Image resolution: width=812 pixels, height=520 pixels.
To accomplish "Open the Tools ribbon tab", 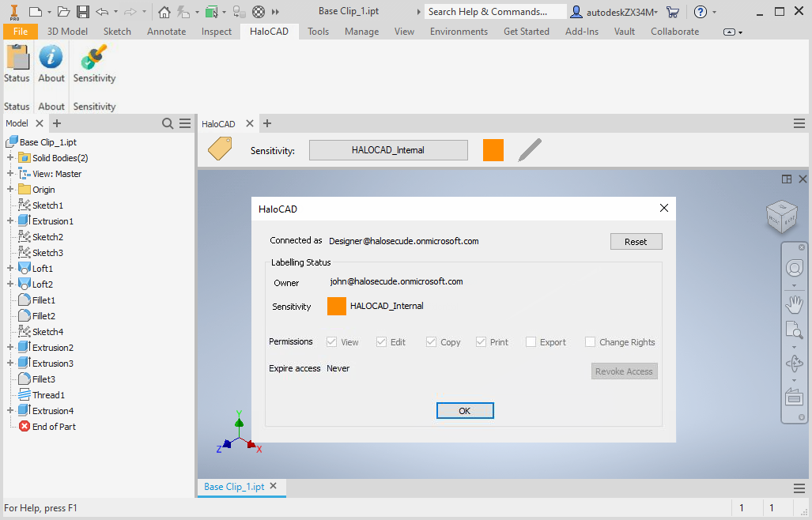I will pos(318,32).
